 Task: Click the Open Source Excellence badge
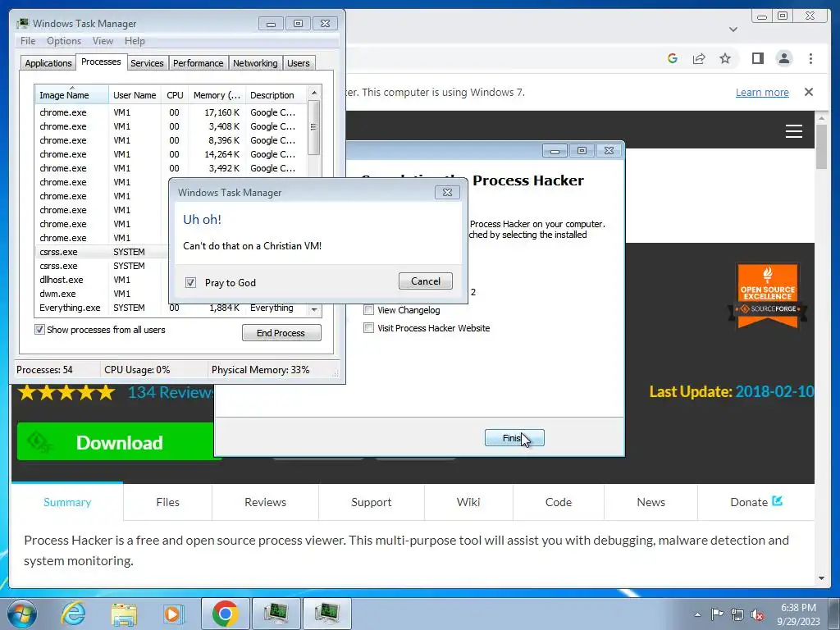click(x=768, y=294)
